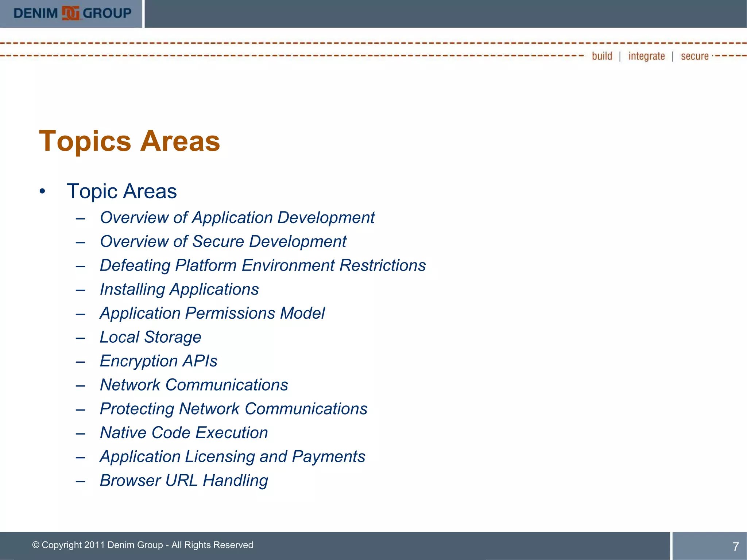This screenshot has height=560, width=747.
Task: Click the 'Installing Applications' item
Action: click(179, 289)
